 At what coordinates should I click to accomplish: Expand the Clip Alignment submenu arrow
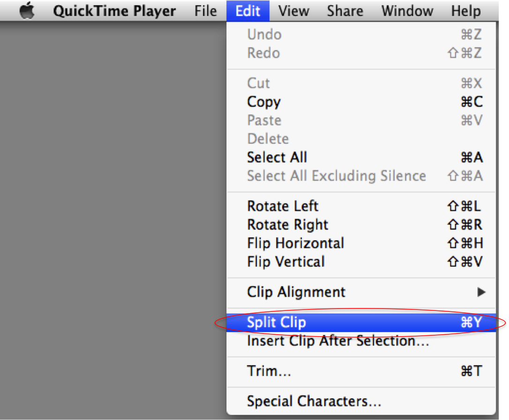pos(481,292)
